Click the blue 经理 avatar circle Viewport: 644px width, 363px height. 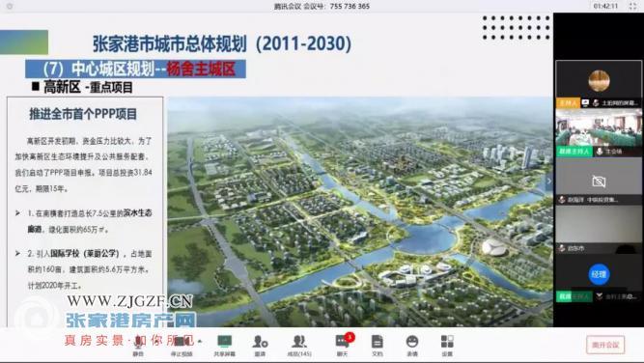[x=599, y=274]
